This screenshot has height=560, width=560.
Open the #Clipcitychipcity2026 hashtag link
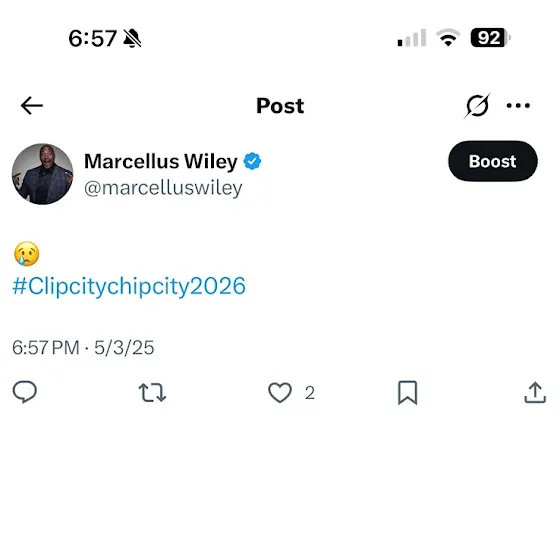tap(129, 286)
